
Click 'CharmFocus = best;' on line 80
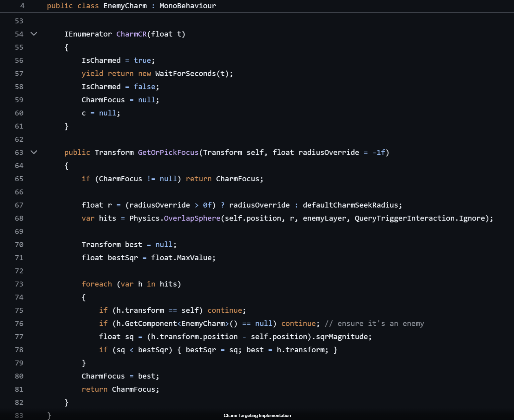(120, 376)
